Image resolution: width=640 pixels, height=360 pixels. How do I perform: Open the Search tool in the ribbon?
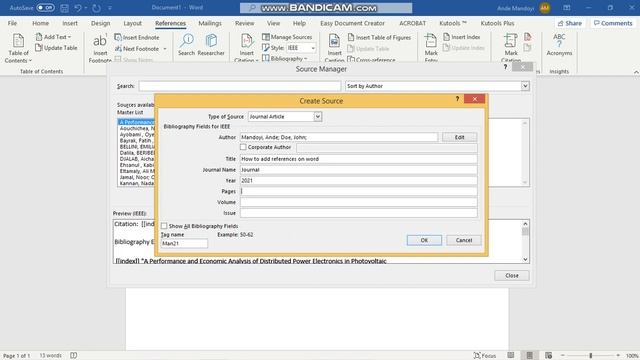187,45
